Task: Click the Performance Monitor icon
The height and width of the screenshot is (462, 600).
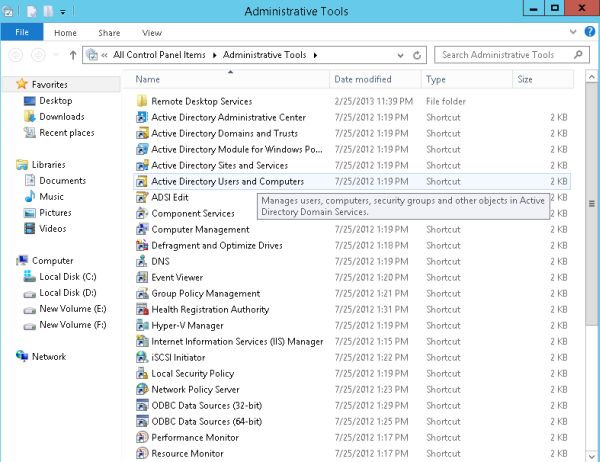Action: click(x=142, y=438)
